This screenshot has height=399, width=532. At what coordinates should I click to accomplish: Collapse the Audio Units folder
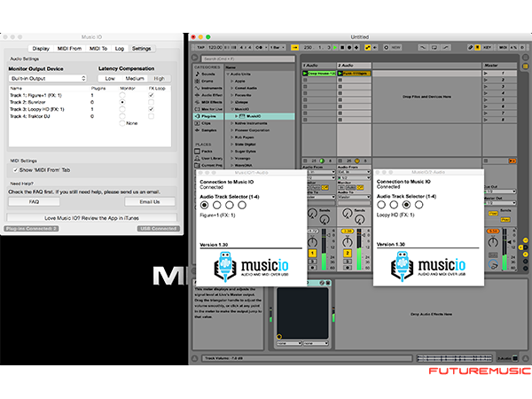pos(229,74)
